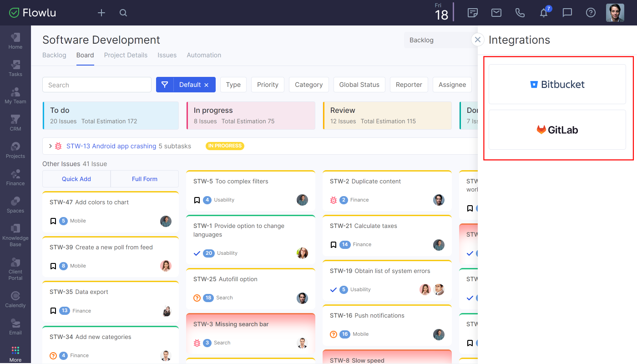Click the In progress column header
This screenshot has height=364, width=637.
(x=251, y=116)
